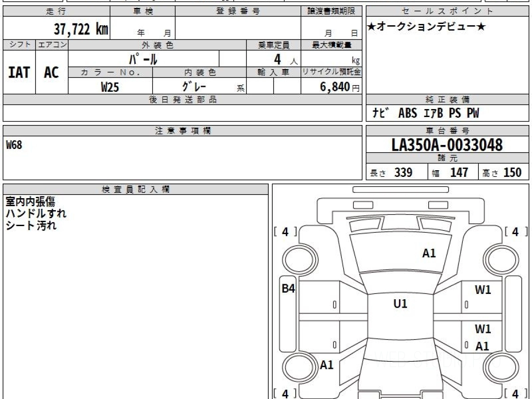
Task: Select the 長さ 339 dimension cell
Action: click(x=397, y=172)
